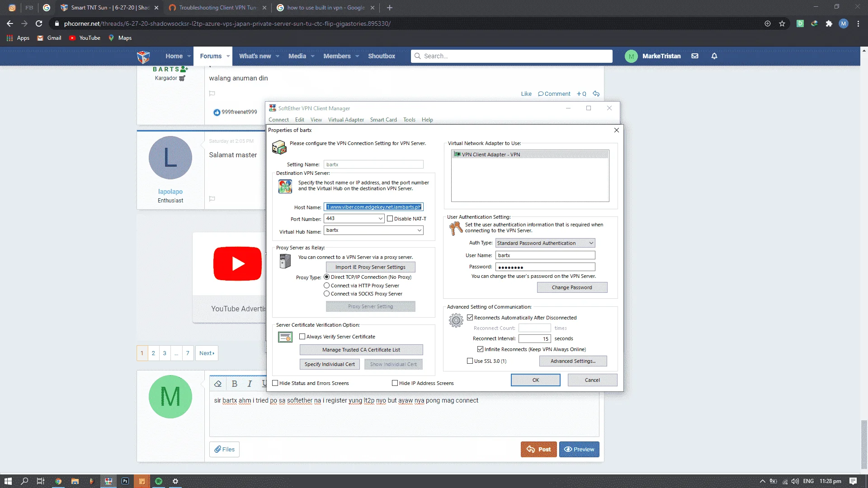
Task: Open the inbox envelope icon
Action: [x=695, y=56]
